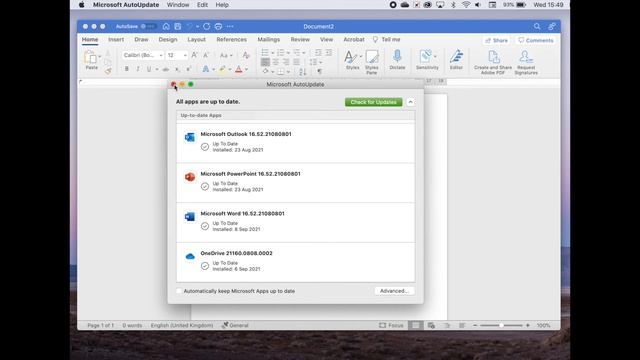Open the bullets list dropdown arrow

point(272,53)
